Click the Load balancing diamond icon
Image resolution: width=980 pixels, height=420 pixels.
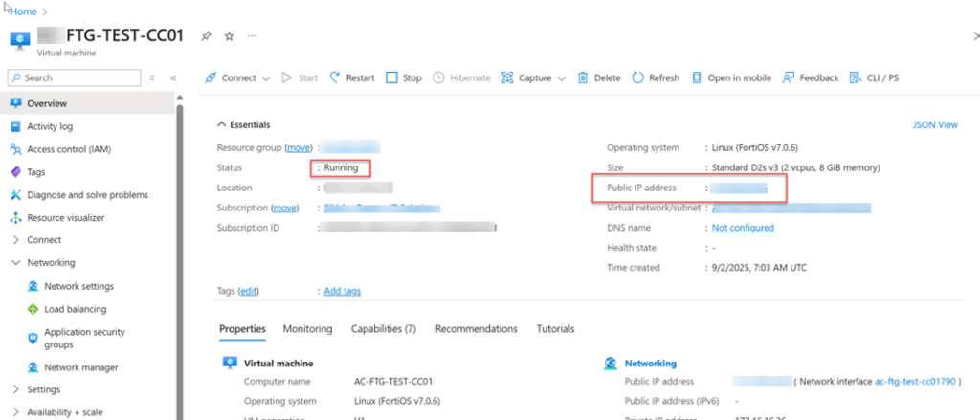click(33, 309)
